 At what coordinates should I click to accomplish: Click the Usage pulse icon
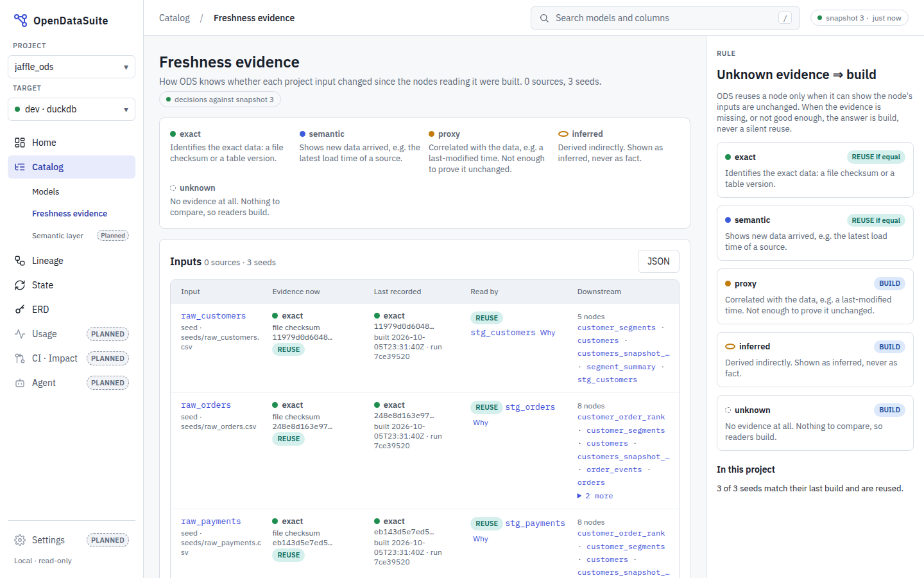click(x=20, y=334)
